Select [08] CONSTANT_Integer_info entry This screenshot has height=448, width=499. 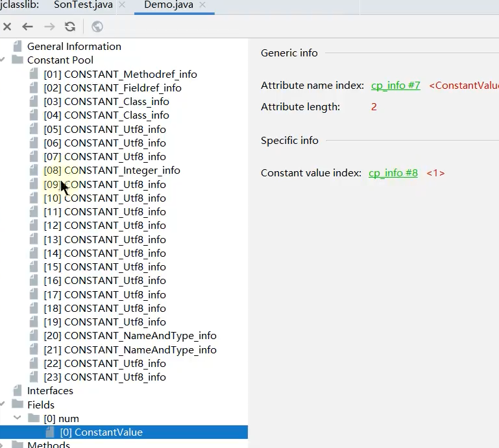tap(112, 171)
